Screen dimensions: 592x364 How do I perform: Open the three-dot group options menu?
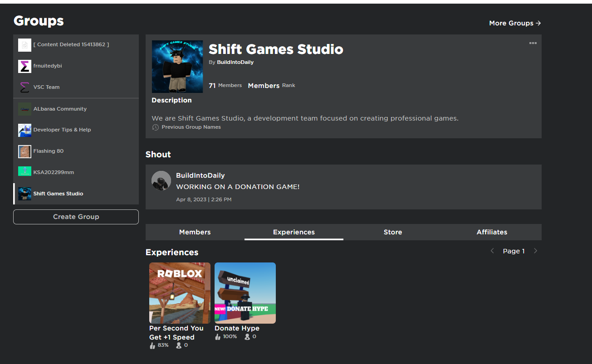(533, 43)
